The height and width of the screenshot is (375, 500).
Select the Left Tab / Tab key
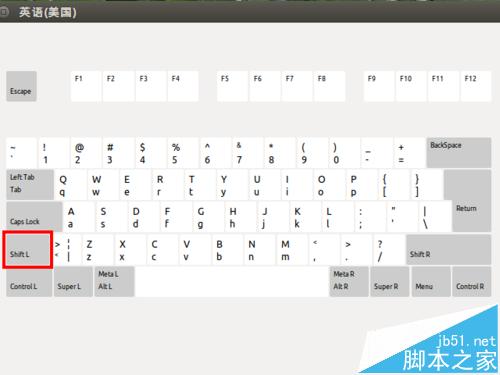(30, 185)
